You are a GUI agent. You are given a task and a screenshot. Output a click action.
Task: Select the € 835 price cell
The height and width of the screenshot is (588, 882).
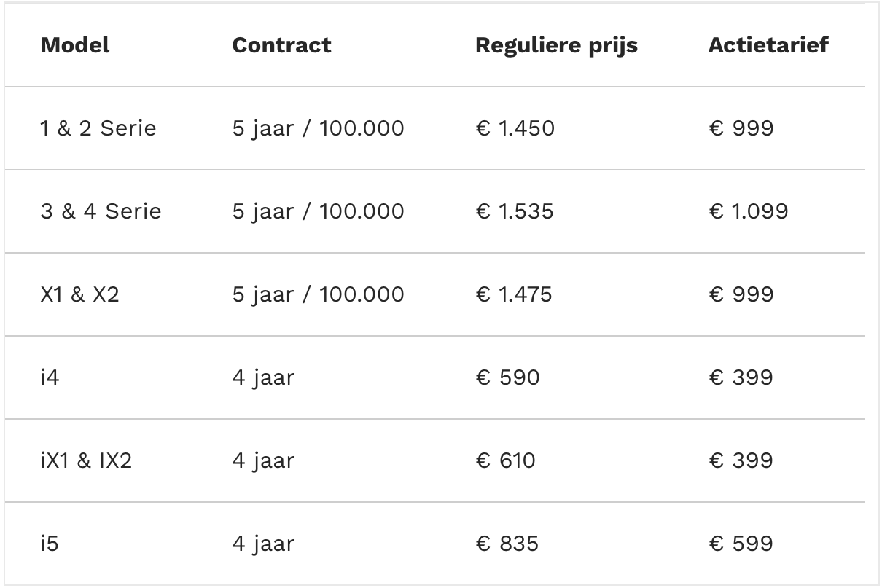tap(507, 544)
